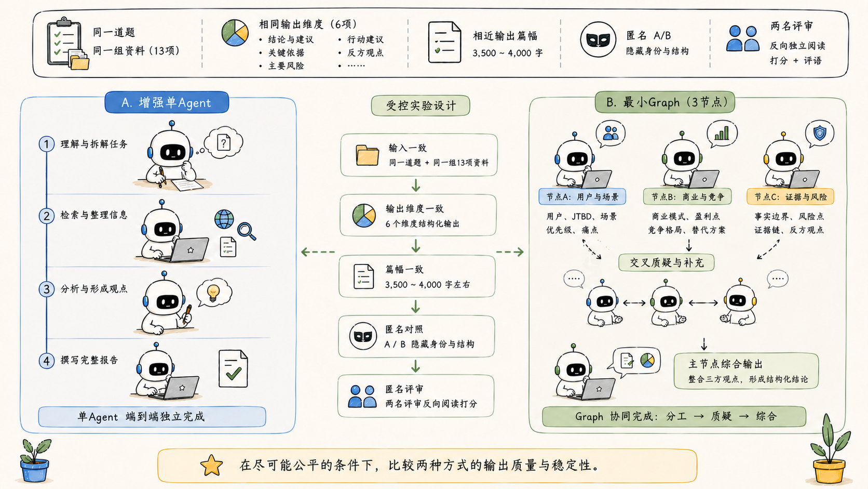Select the 受控实验设计 header label

click(x=421, y=105)
